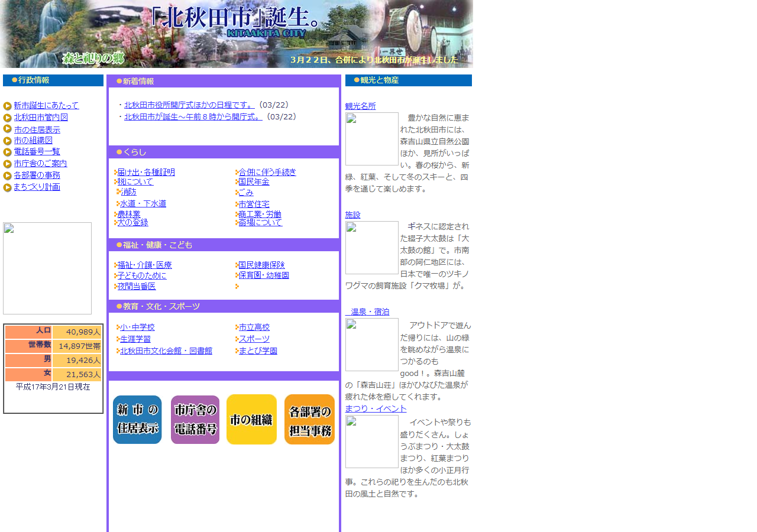
Task: Open ごみ link
Action: [x=246, y=192]
